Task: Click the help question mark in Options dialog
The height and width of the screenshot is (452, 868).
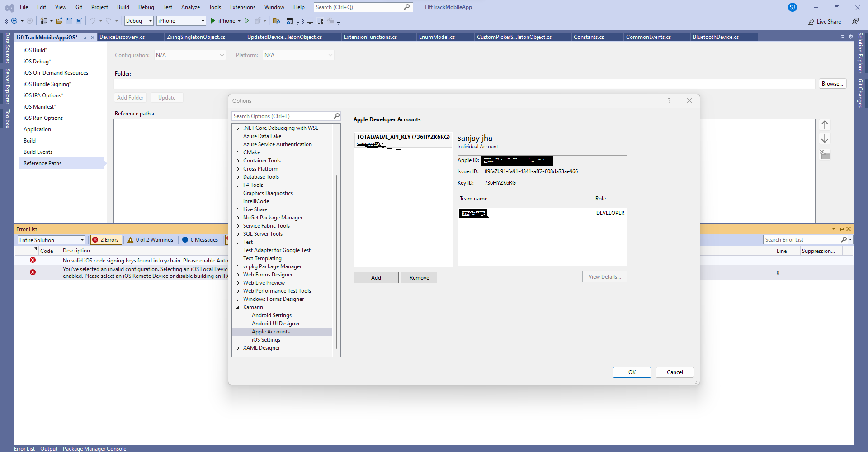Action: [669, 100]
